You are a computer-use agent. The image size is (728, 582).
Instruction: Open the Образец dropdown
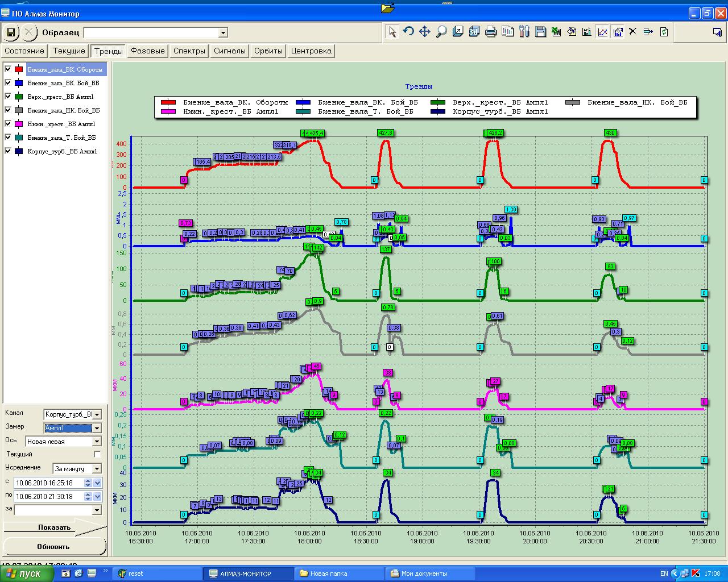pos(223,33)
